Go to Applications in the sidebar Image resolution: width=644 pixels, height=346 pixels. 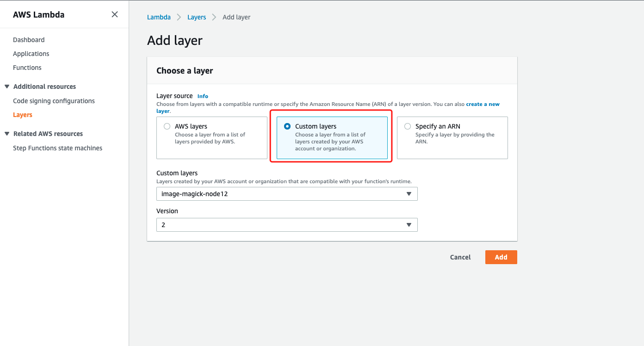click(x=31, y=54)
